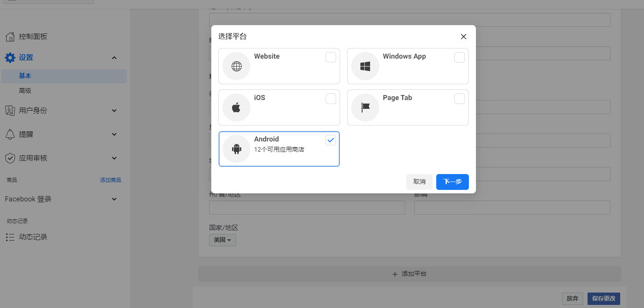Image resolution: width=644 pixels, height=308 pixels.
Task: Uncheck the Android platform checkbox
Action: 331,140
